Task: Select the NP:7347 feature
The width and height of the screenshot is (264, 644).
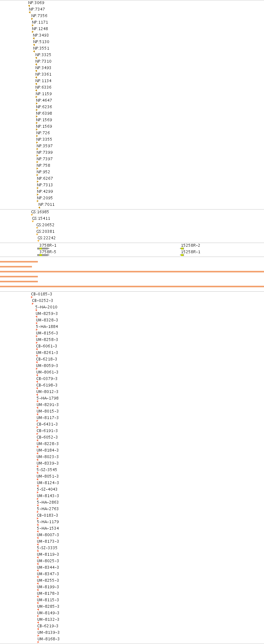Action: tap(37, 9)
